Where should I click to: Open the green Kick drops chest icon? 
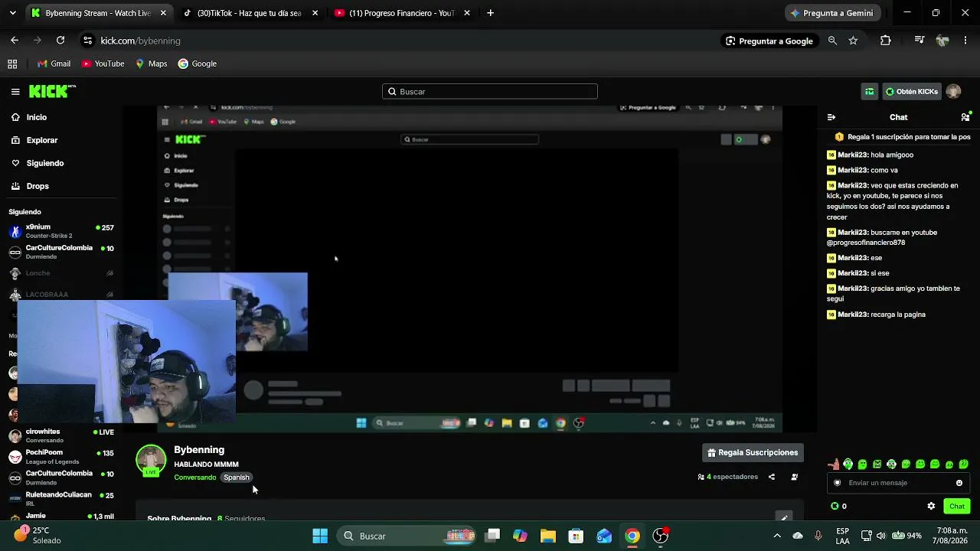(x=870, y=92)
